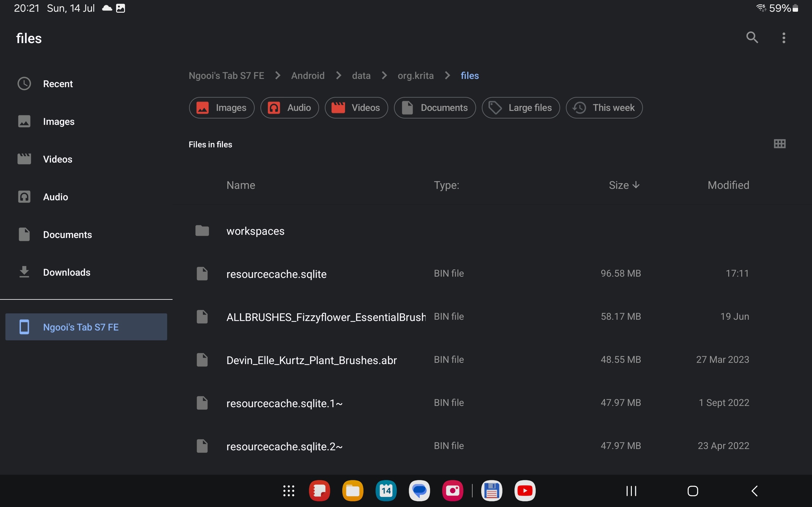Screen dimensions: 812x507
Task: Open the search icon
Action: (752, 38)
